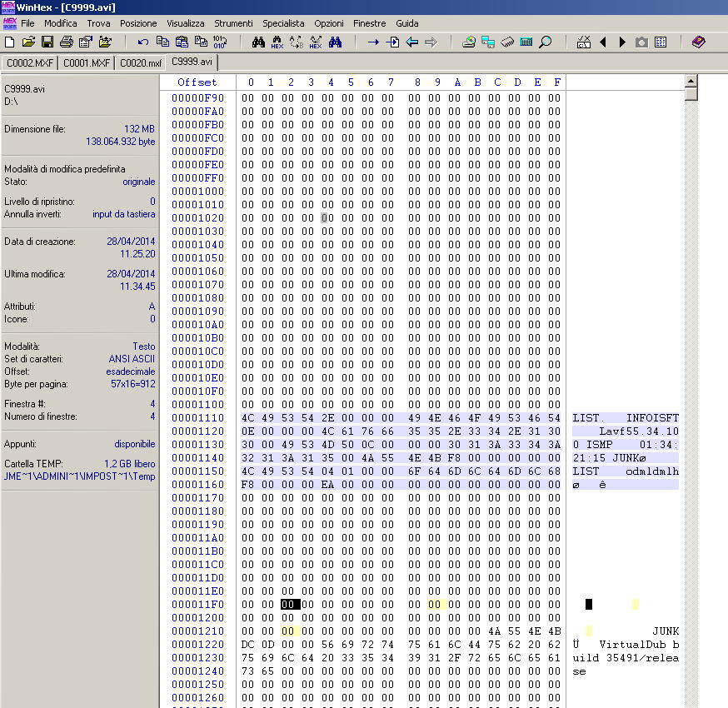Open the Specialista menu
Image resolution: width=728 pixels, height=708 pixels.
[283, 23]
